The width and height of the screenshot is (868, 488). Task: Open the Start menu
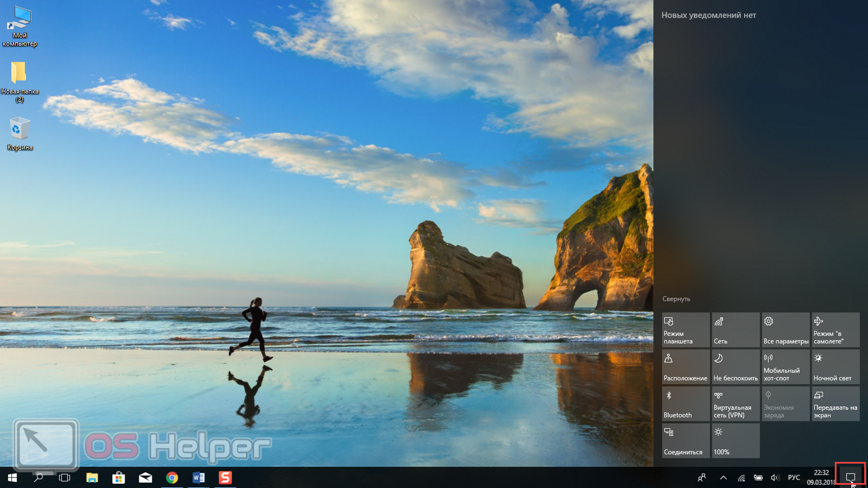[x=12, y=478]
